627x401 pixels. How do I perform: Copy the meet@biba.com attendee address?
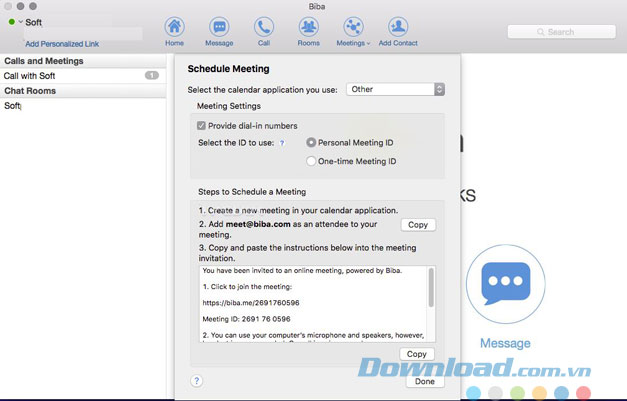pos(418,225)
